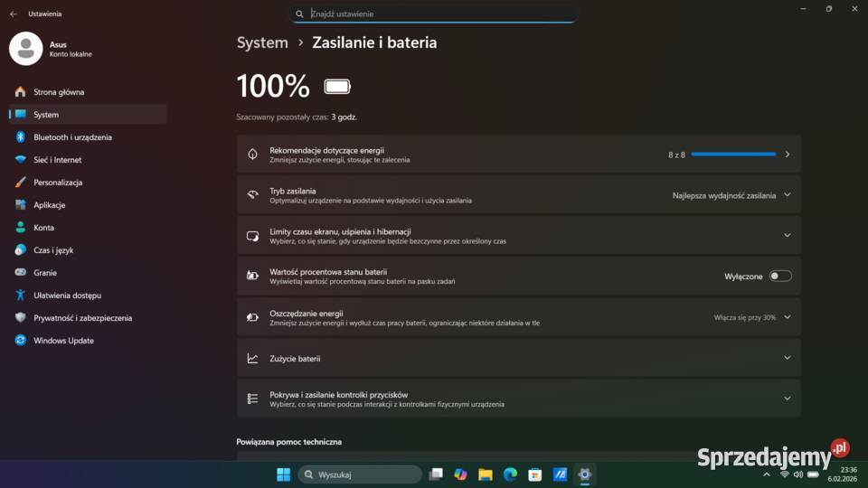Click the 8 z 8 progress bar

click(x=733, y=155)
